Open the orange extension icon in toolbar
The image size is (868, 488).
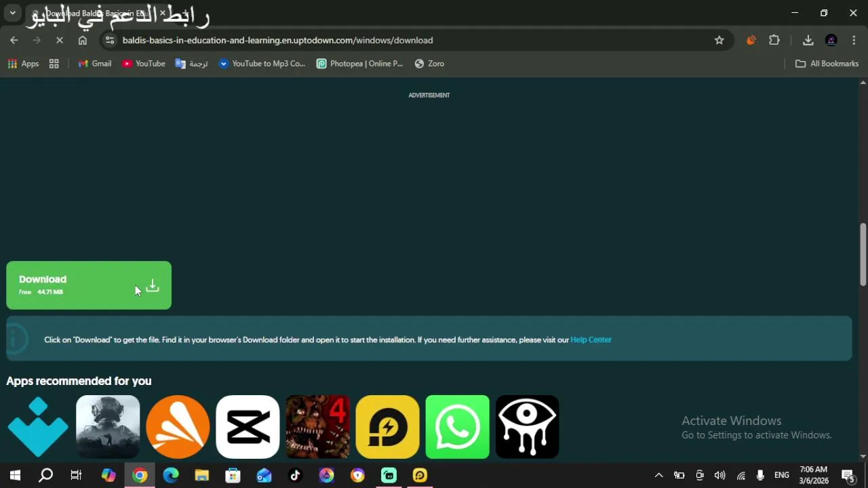pyautogui.click(x=751, y=40)
